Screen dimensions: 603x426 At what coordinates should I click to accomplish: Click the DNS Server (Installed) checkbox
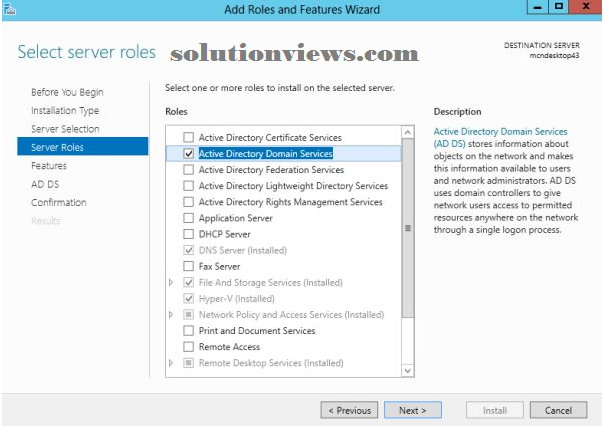[188, 250]
